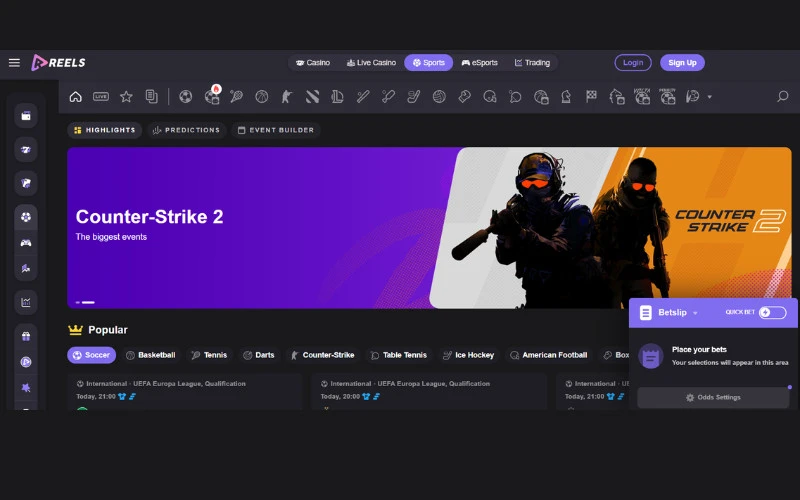Switch to the Event Builder tab

pos(276,130)
